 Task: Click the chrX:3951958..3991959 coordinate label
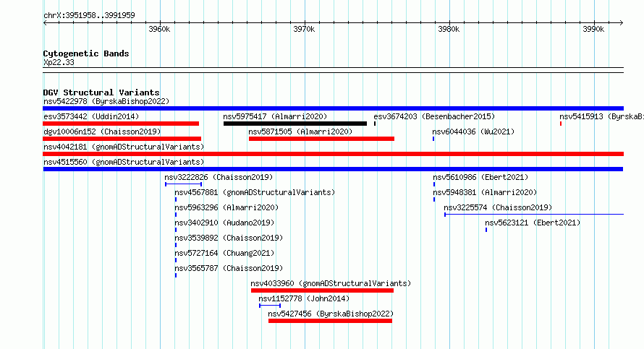tap(89, 16)
